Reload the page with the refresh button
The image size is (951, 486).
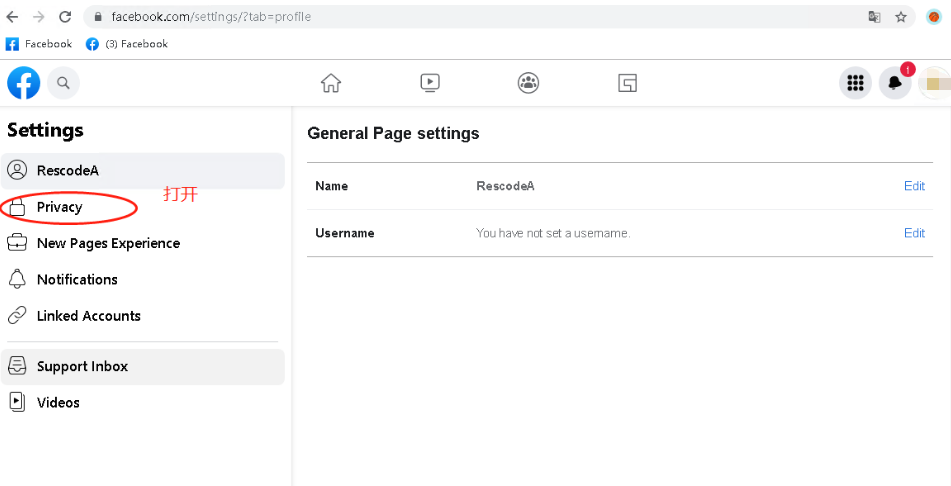point(65,17)
